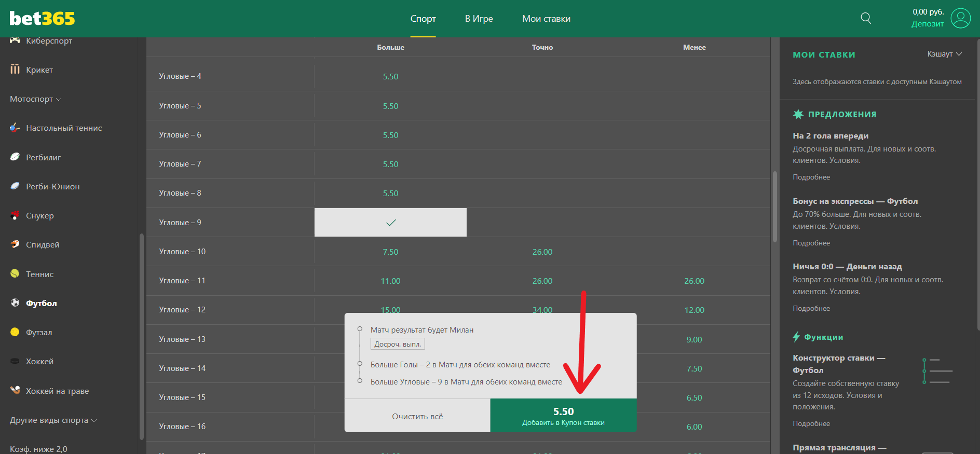This screenshot has height=454, width=980.
Task: Select Under 12.00 for Corners 12
Action: point(694,310)
